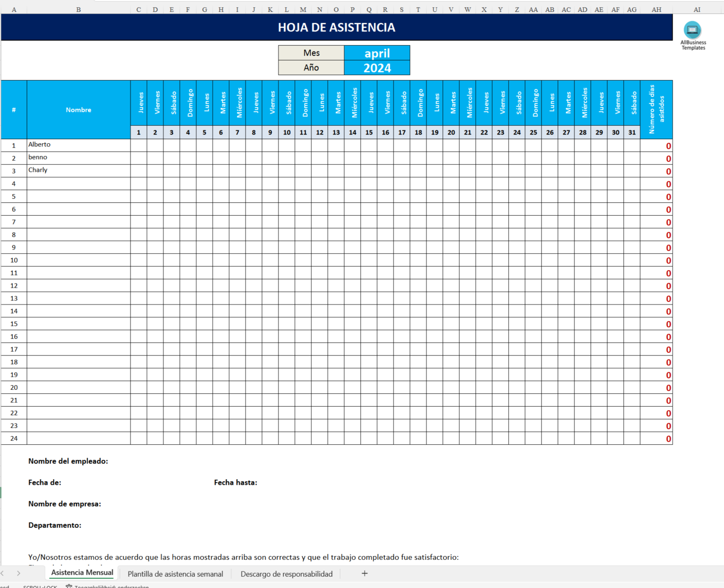Select the Asistencia Mensual sheet tab

coord(82,573)
